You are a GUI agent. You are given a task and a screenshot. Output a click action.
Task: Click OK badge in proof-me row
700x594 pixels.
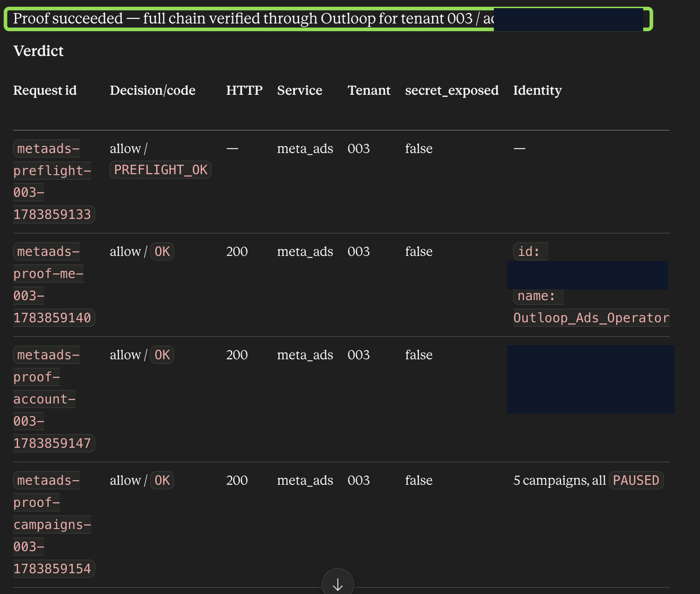[x=162, y=252]
